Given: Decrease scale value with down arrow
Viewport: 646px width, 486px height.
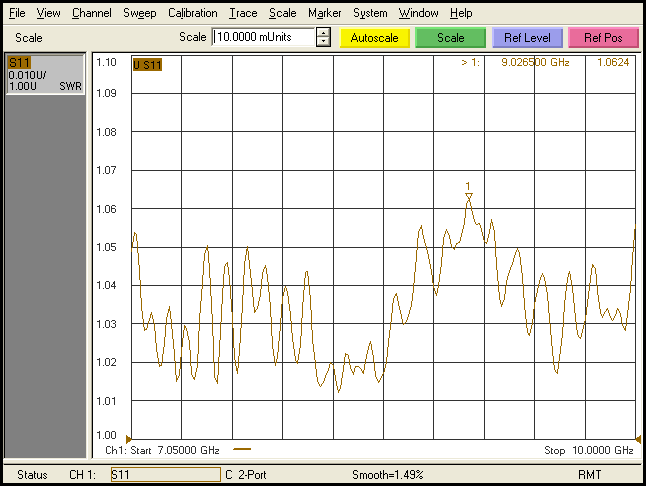Looking at the screenshot, I should coord(323,43).
